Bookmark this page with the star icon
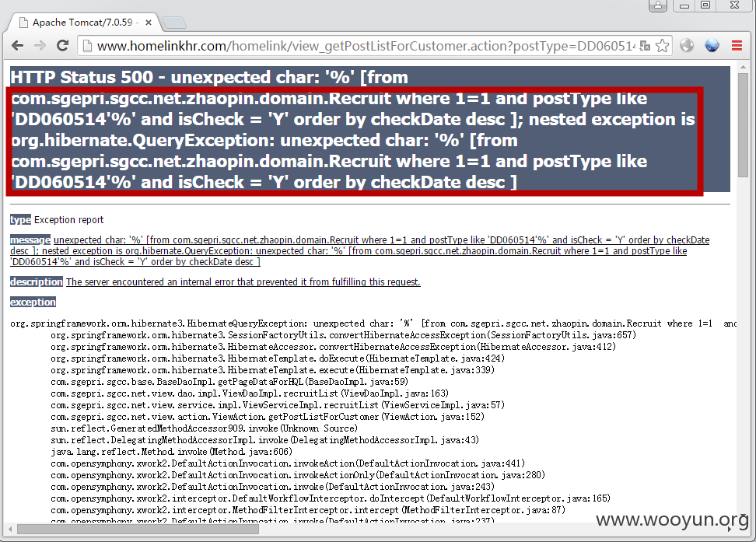Image resolution: width=756 pixels, height=542 pixels. 663,46
